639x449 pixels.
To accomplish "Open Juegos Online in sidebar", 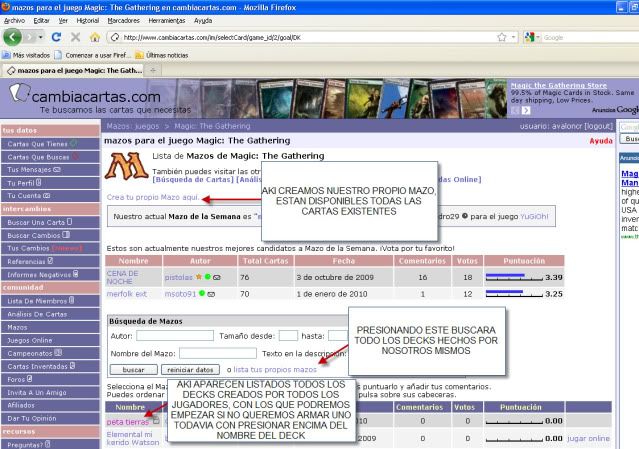I will [50, 340].
